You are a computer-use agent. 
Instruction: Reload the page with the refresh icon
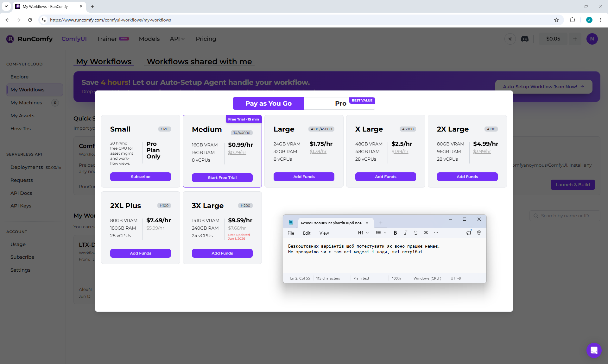(x=30, y=20)
